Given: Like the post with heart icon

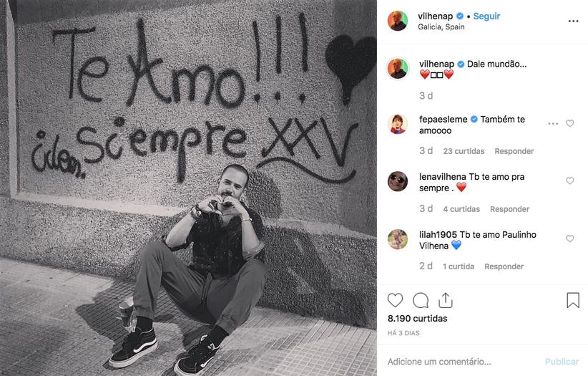Looking at the screenshot, I should point(395,301).
